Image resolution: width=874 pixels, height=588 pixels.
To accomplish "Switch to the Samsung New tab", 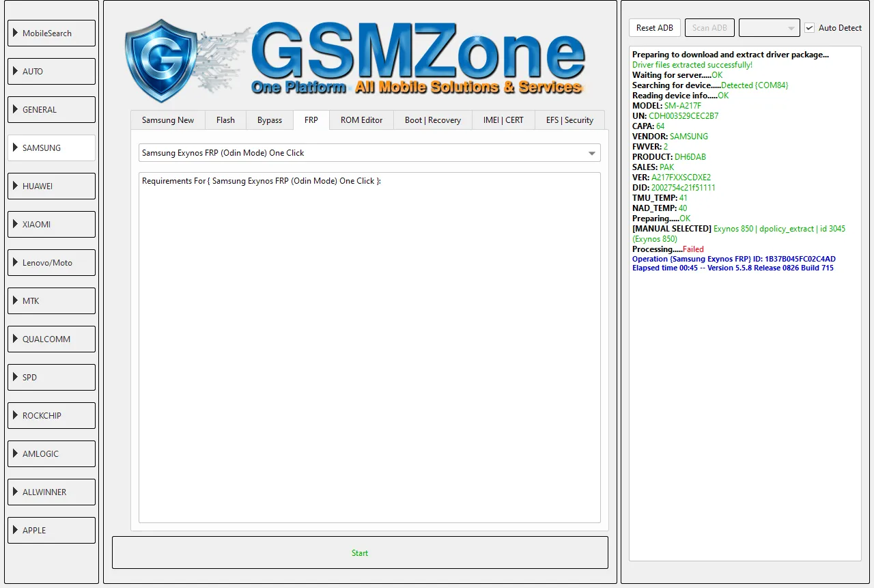I will 168,120.
